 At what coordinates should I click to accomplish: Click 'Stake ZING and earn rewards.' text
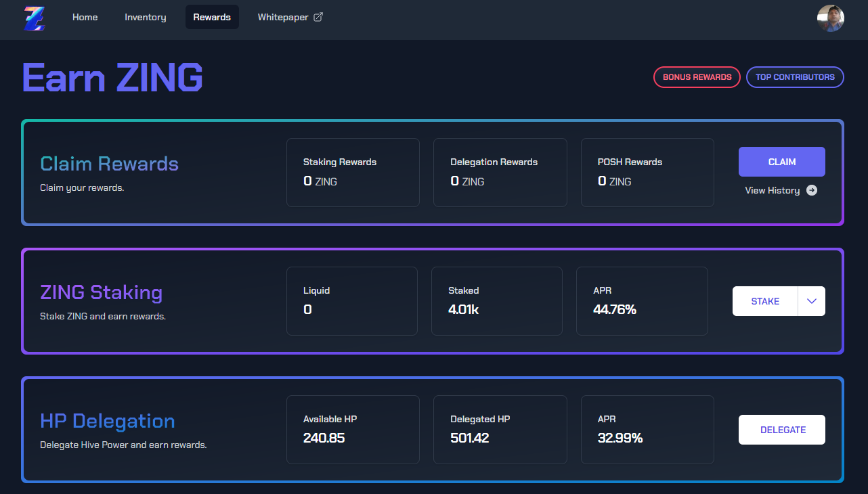(103, 316)
